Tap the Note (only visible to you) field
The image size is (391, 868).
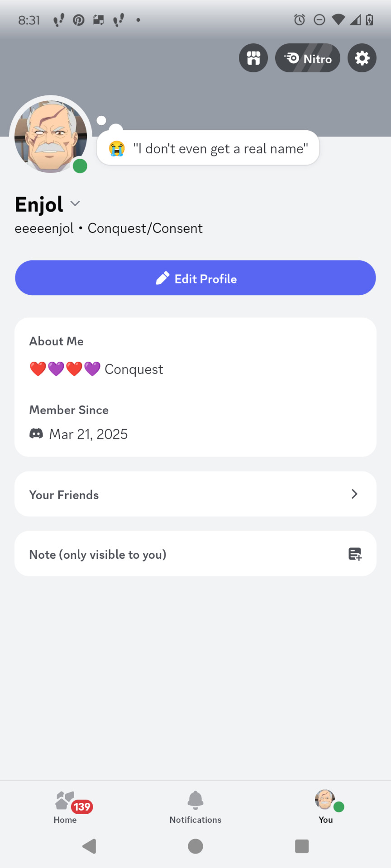(195, 554)
